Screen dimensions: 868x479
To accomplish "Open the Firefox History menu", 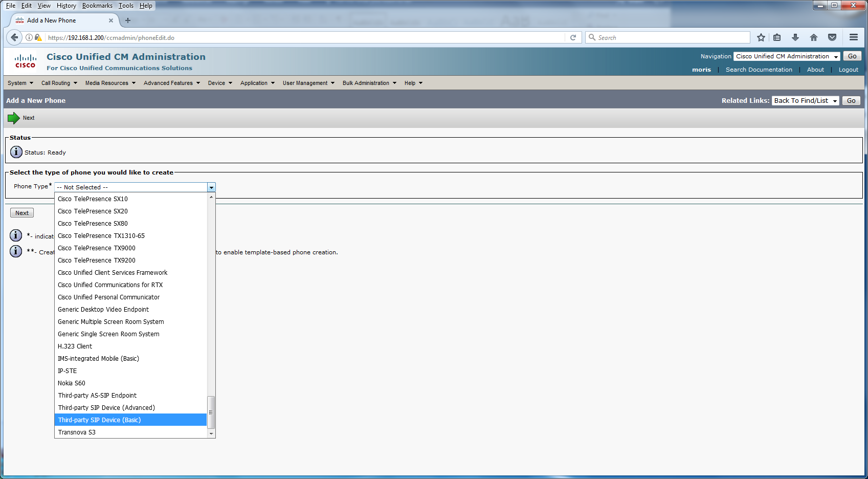I will tap(66, 6).
